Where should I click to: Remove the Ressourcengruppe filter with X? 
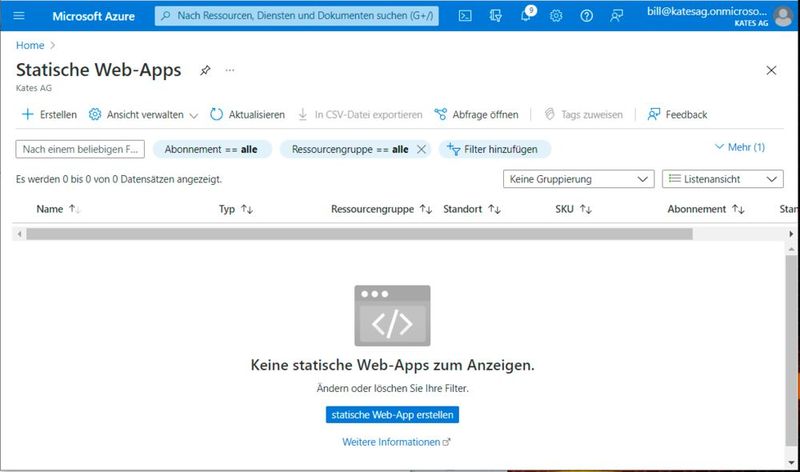point(421,150)
